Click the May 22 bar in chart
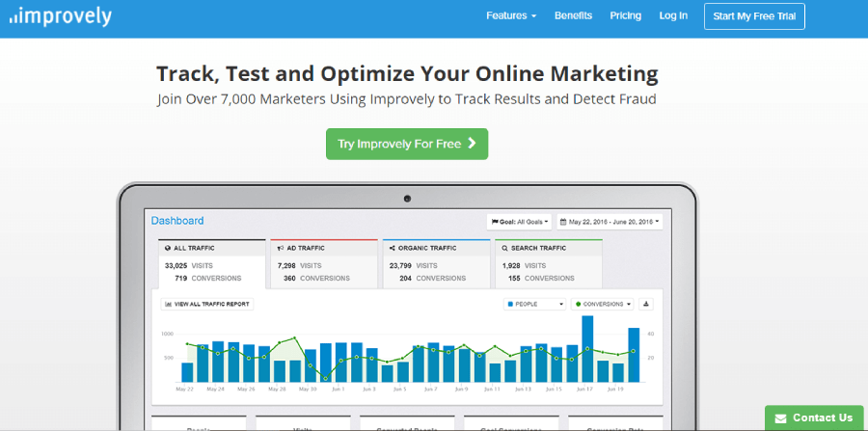Viewport: 868px width, 431px height. pyautogui.click(x=187, y=372)
